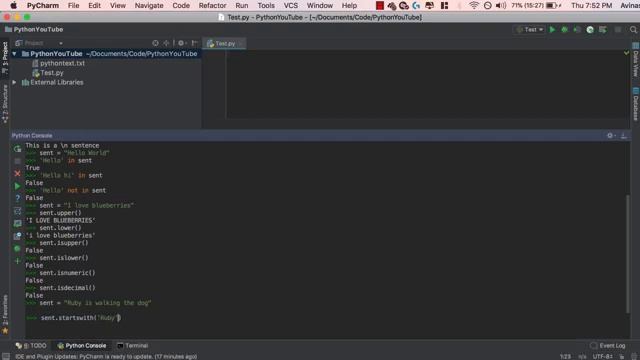Open the Refactor menu
Screen dimensions: 640x360
pos(212,5)
